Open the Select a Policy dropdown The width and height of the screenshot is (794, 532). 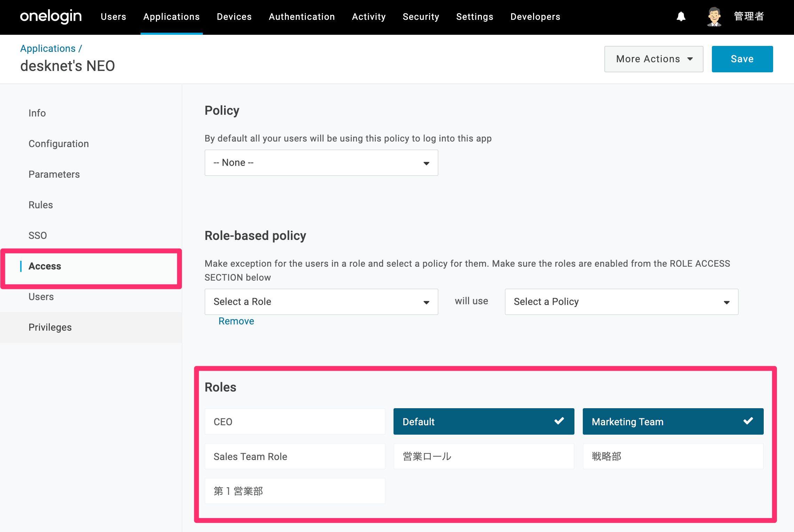point(621,302)
